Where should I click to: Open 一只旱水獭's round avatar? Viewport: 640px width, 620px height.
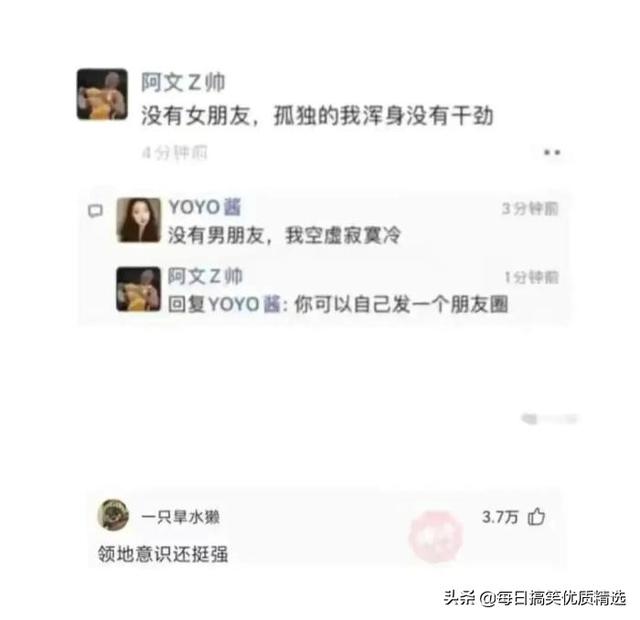coord(113,515)
